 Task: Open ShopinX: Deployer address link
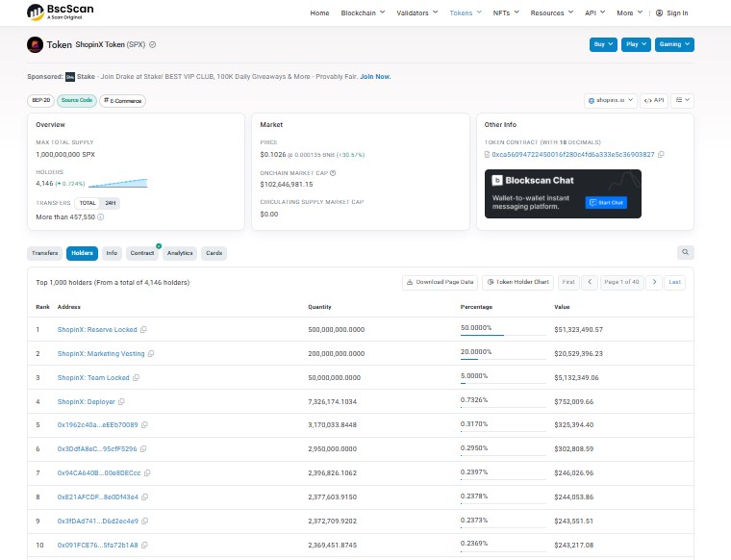tap(87, 402)
